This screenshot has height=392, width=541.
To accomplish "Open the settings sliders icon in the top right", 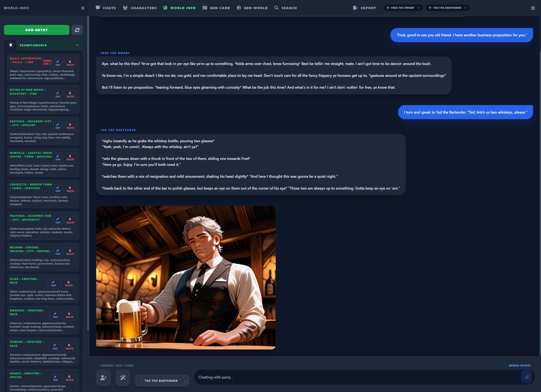I will 533,8.
